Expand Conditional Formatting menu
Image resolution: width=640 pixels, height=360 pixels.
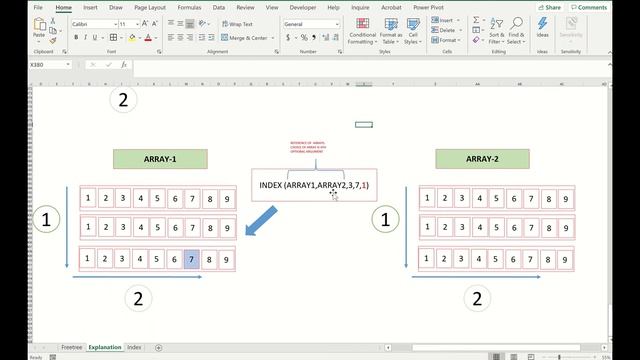pyautogui.click(x=362, y=31)
